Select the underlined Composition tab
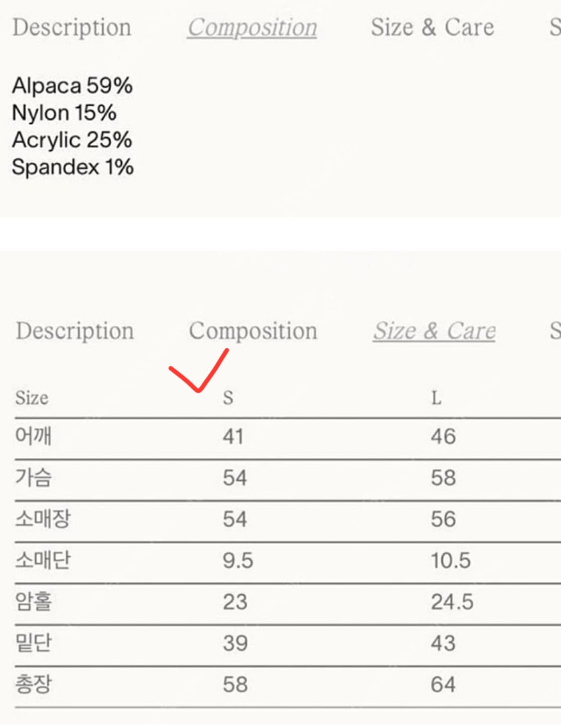This screenshot has height=728, width=561. (251, 27)
